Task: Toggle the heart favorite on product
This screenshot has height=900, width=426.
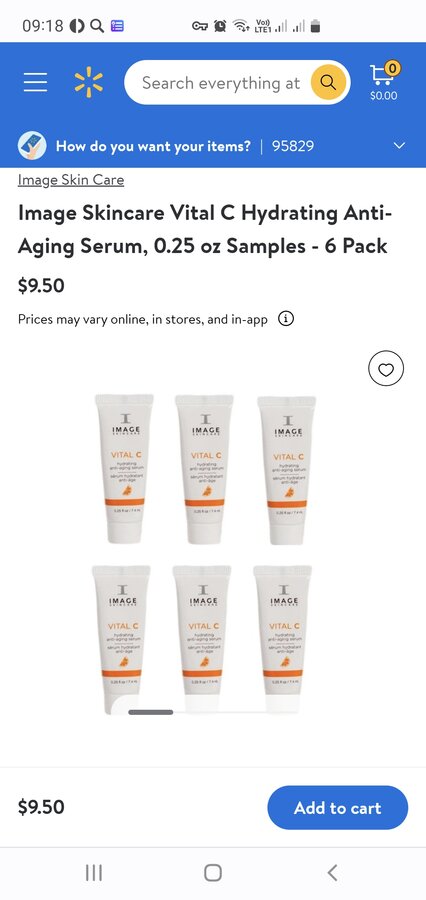Action: pyautogui.click(x=386, y=368)
